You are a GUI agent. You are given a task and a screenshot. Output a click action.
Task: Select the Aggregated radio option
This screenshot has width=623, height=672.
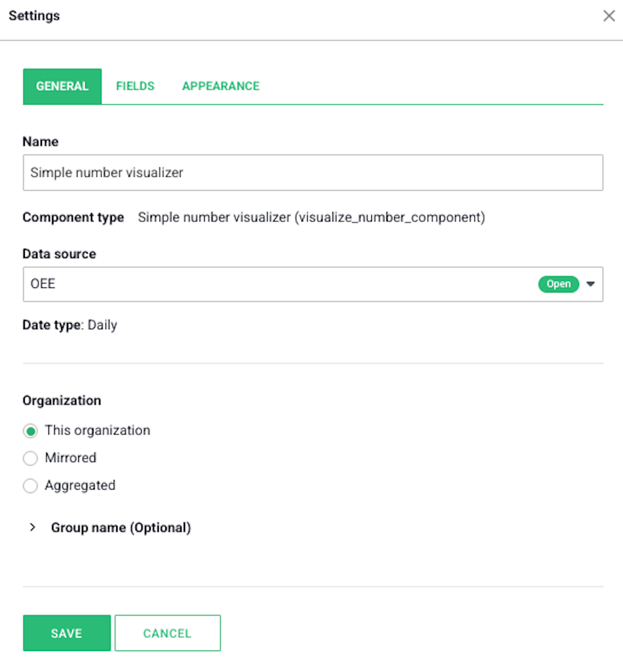pos(31,486)
